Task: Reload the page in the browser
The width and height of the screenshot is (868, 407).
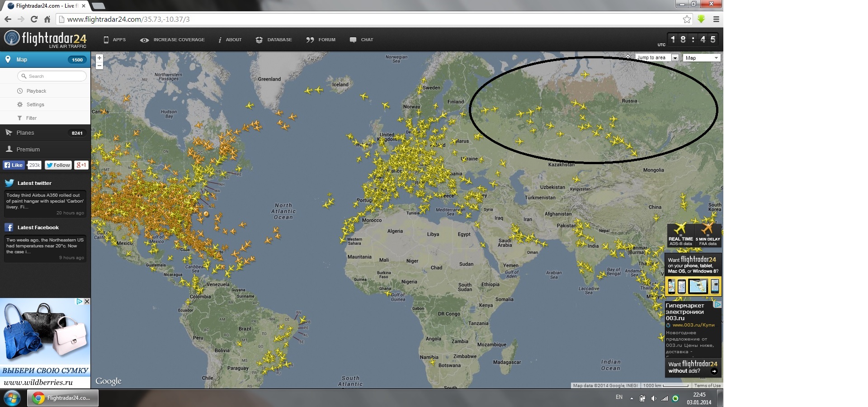Action: click(x=34, y=19)
